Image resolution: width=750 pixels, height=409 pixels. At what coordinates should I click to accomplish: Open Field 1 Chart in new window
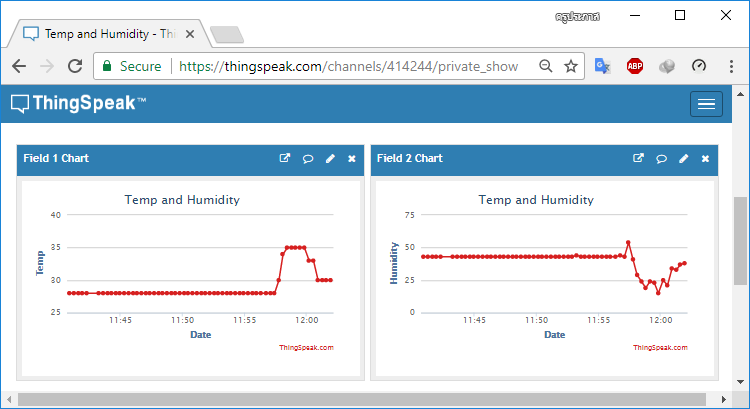pyautogui.click(x=285, y=158)
